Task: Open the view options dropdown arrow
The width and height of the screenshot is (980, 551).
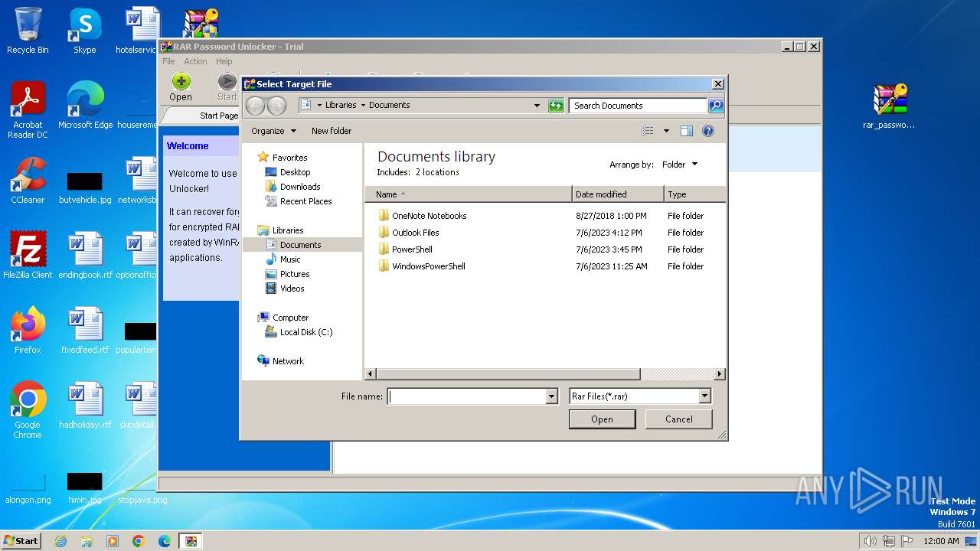Action: coord(666,131)
